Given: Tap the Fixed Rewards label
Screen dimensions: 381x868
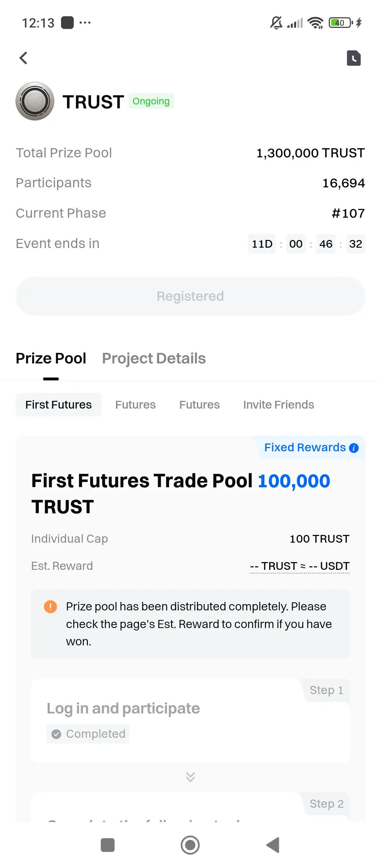Looking at the screenshot, I should (x=305, y=447).
